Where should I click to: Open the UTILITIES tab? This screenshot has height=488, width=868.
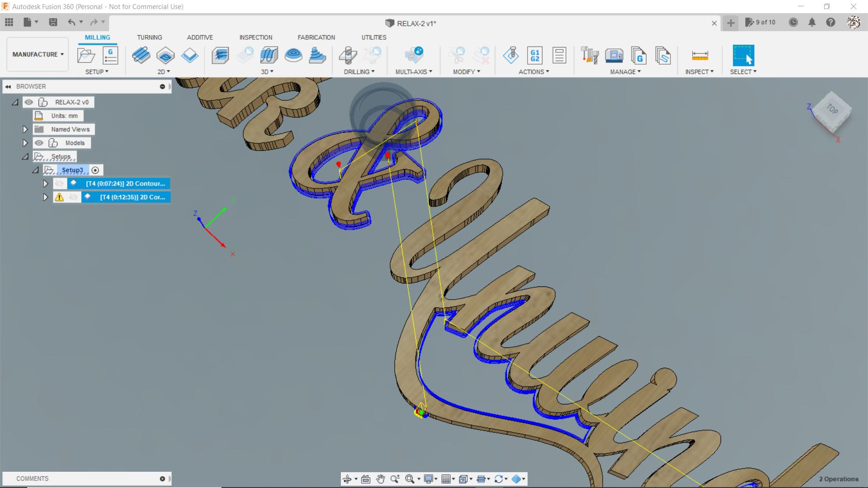(373, 37)
